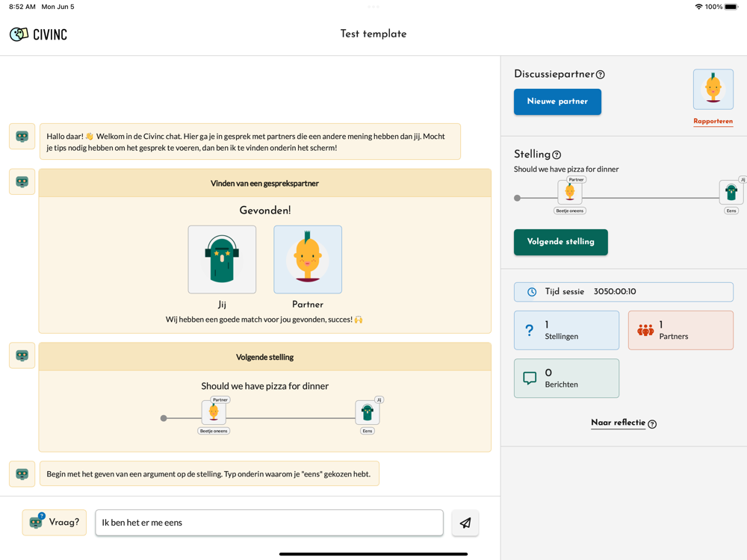Click the Jij marker on sidebar opinion slider
The width and height of the screenshot is (747, 560).
pos(731,193)
